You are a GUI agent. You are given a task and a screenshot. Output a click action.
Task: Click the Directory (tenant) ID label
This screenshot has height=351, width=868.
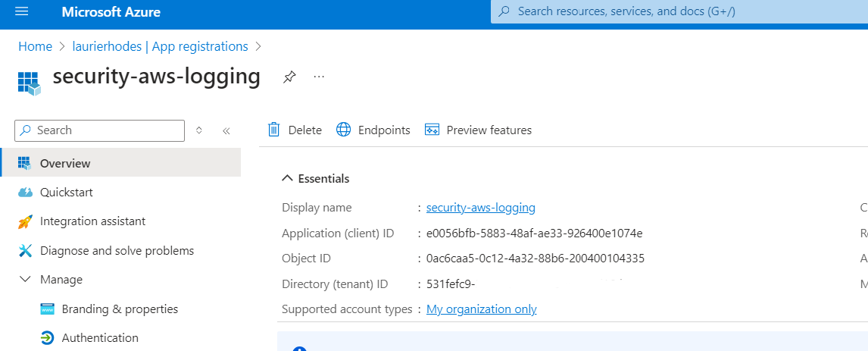(x=335, y=284)
